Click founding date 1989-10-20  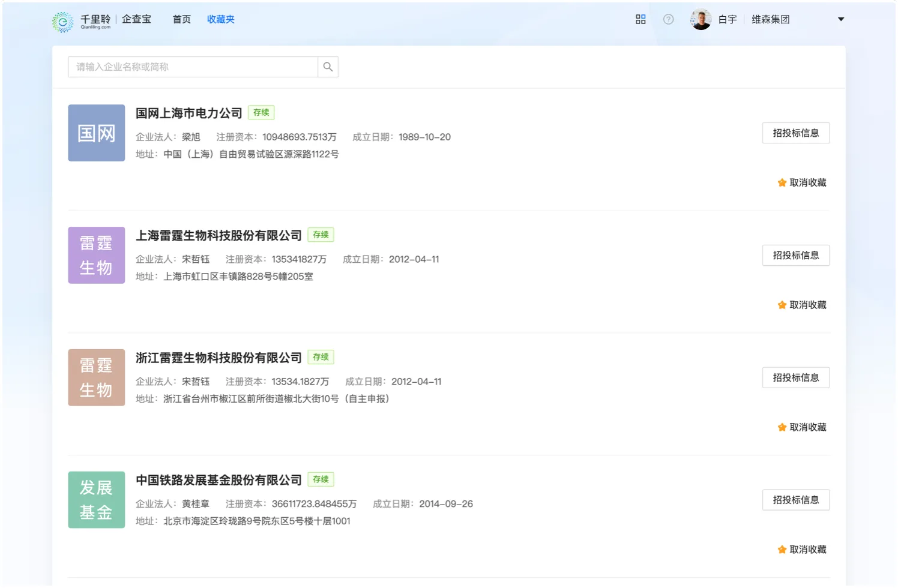[x=425, y=137]
